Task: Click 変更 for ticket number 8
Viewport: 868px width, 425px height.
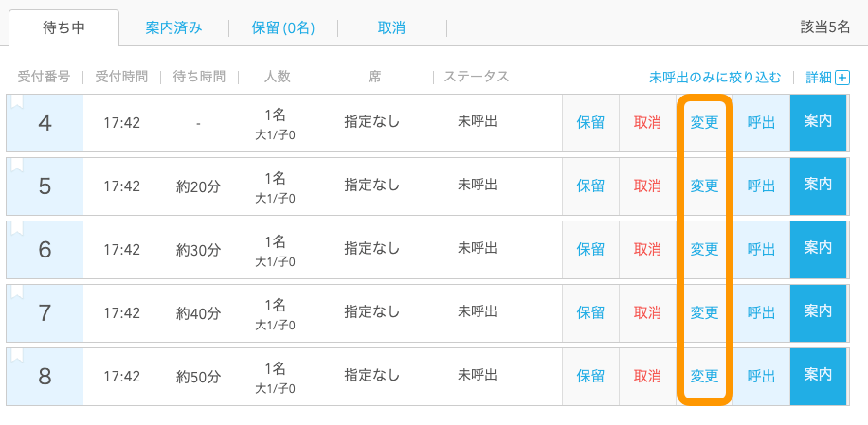Action: tap(705, 377)
